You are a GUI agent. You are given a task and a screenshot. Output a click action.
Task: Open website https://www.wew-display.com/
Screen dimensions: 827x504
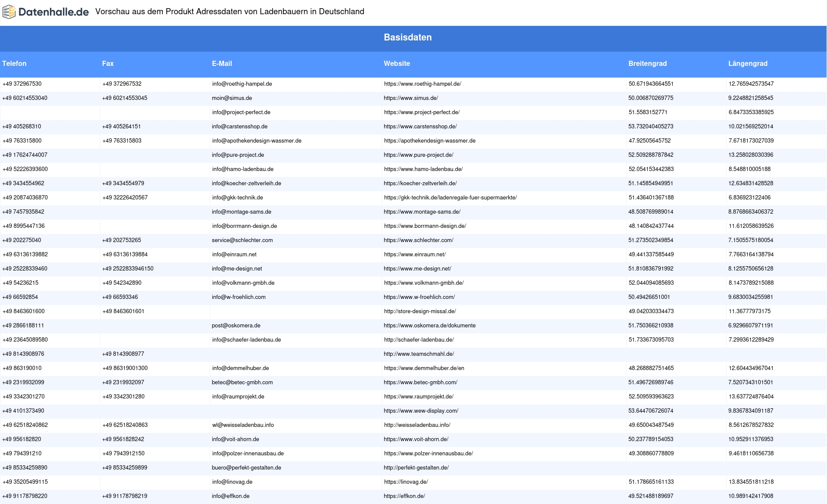tap(421, 411)
